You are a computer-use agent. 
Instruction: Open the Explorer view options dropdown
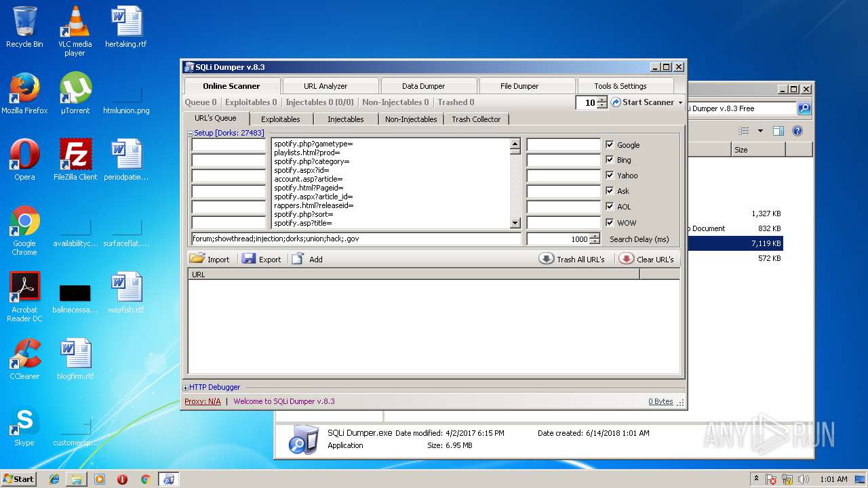760,131
